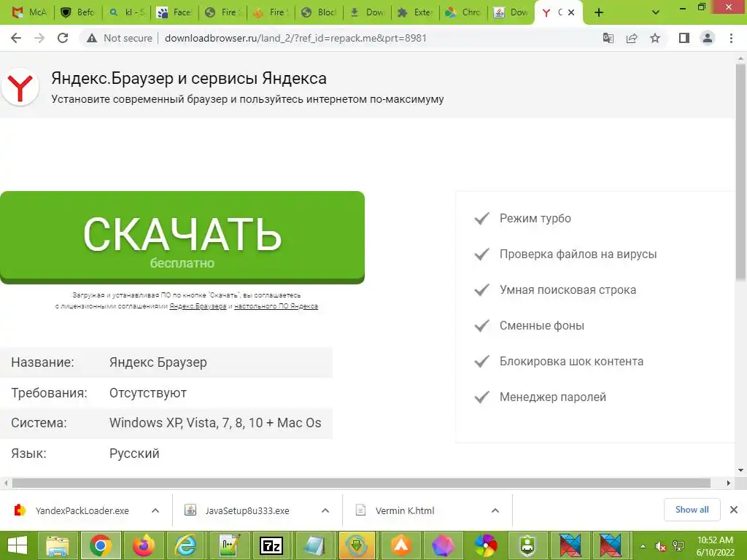Screen dimensions: 747x560
Task: Open the purple gem taskbar app
Action: (443, 545)
